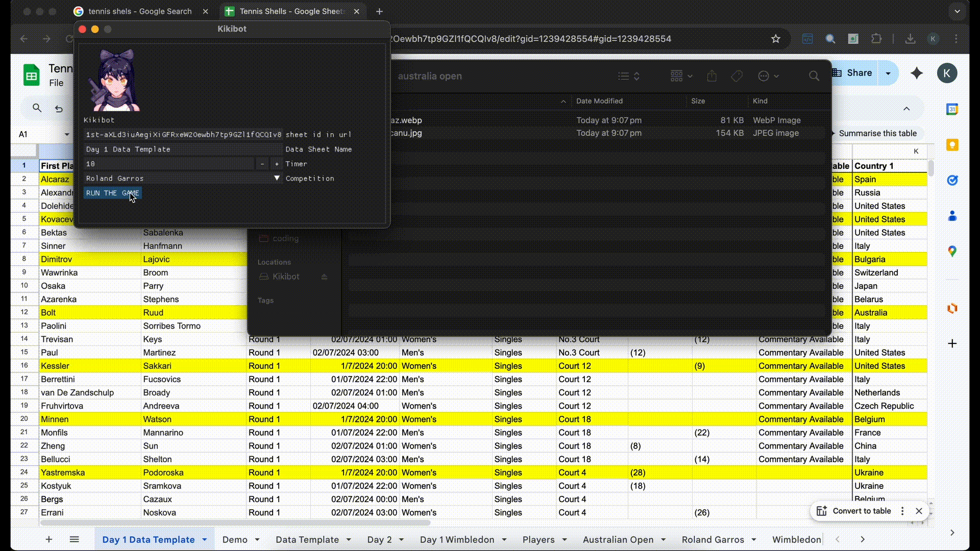The height and width of the screenshot is (551, 980).
Task: Open Google Tasks in the side panel
Action: (952, 180)
